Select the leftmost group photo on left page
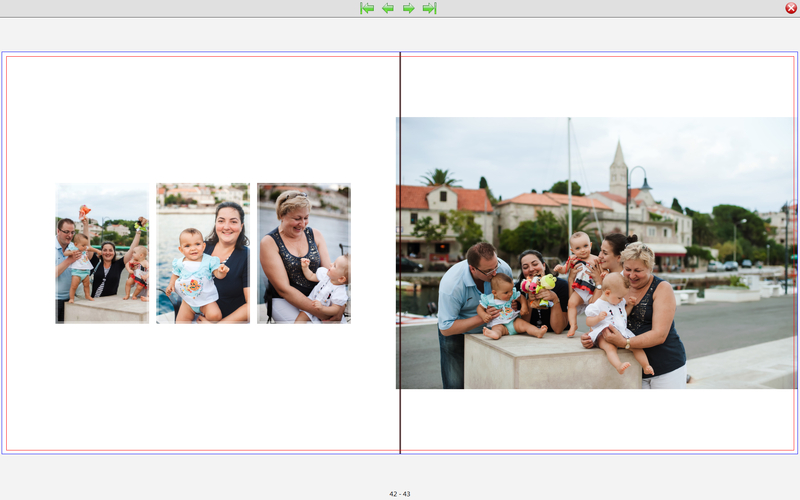Screen dimensions: 800x500 coord(102,253)
